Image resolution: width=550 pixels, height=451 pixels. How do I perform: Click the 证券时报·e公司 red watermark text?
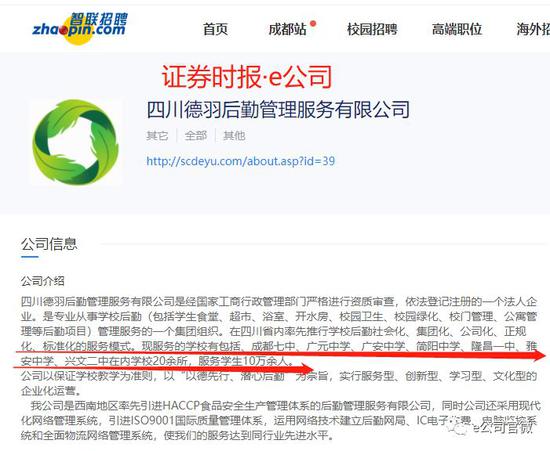click(x=247, y=76)
